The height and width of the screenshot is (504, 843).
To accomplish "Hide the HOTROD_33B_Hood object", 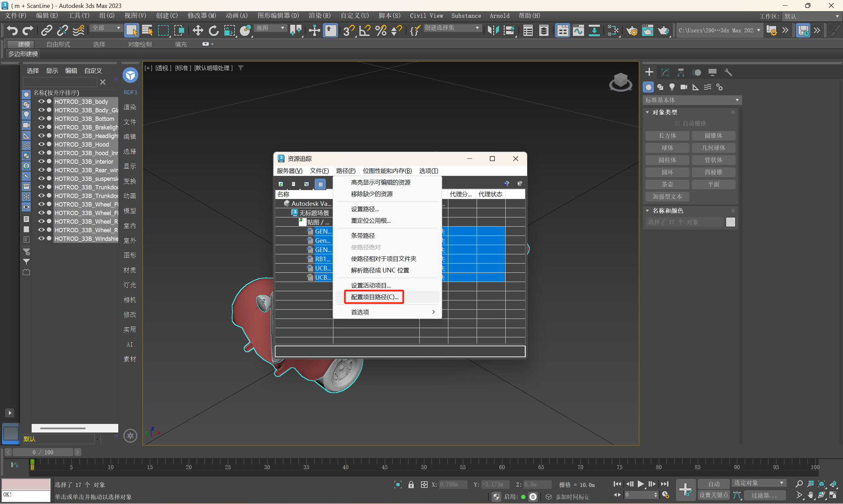I will coord(42,144).
